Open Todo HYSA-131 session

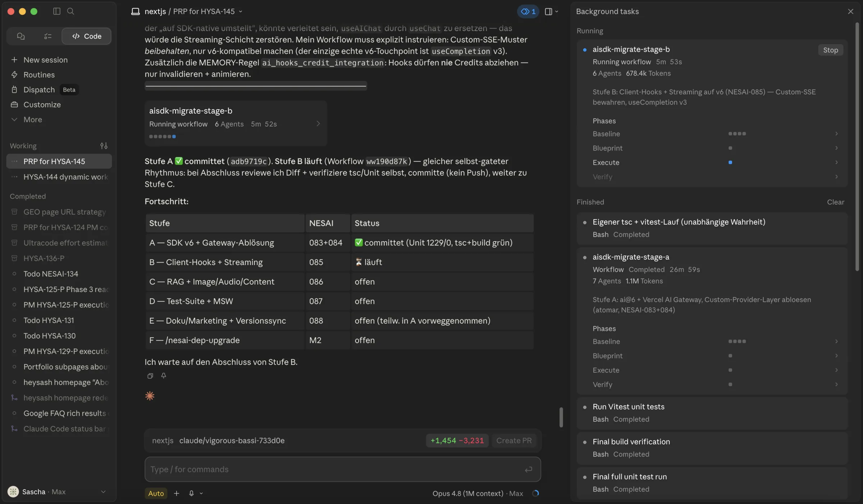[59, 320]
